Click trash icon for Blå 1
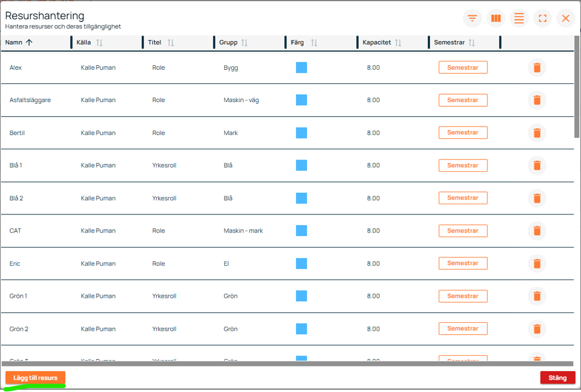Image resolution: width=581 pixels, height=392 pixels. 537,166
